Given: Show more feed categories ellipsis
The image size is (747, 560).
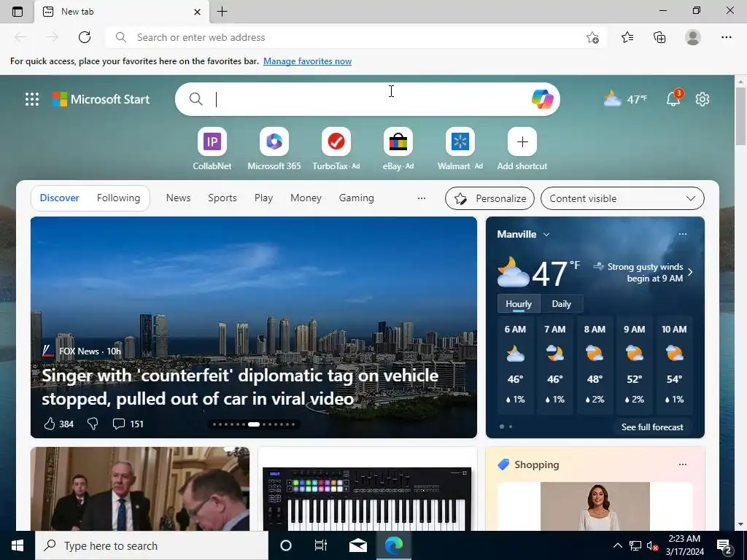Looking at the screenshot, I should point(421,198).
